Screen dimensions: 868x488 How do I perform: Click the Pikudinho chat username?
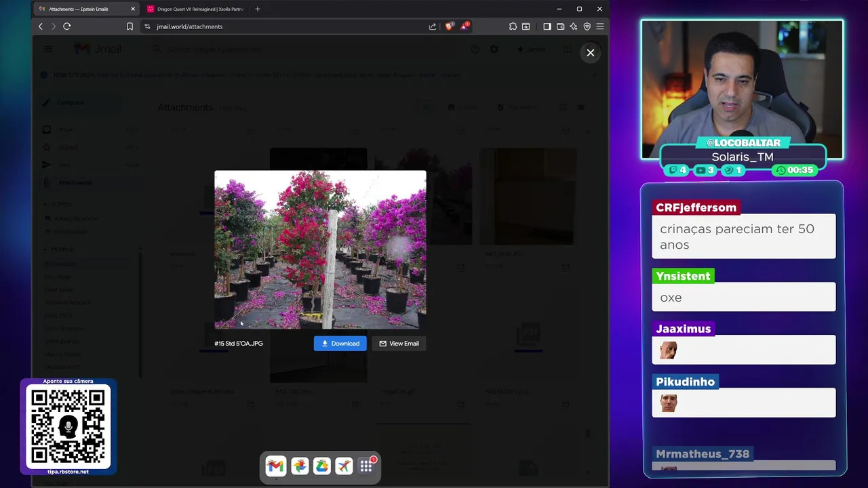(x=686, y=382)
